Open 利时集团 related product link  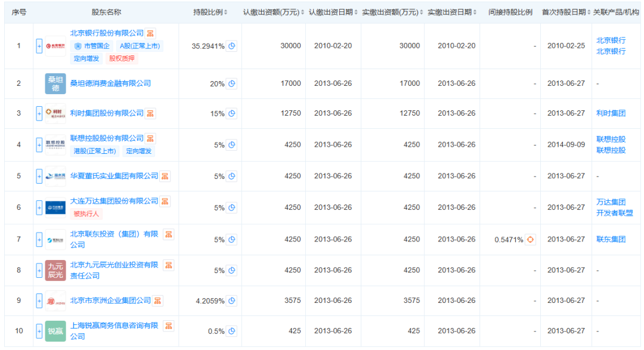pos(611,113)
